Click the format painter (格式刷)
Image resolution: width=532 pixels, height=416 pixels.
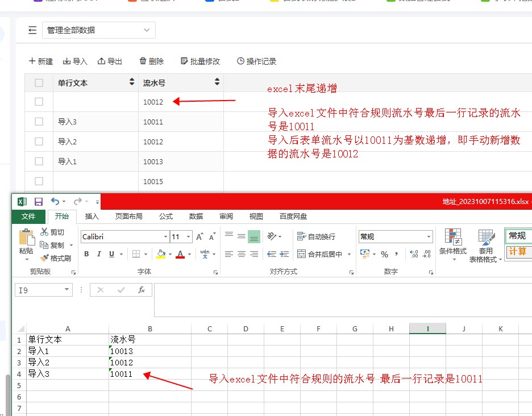pos(56,258)
